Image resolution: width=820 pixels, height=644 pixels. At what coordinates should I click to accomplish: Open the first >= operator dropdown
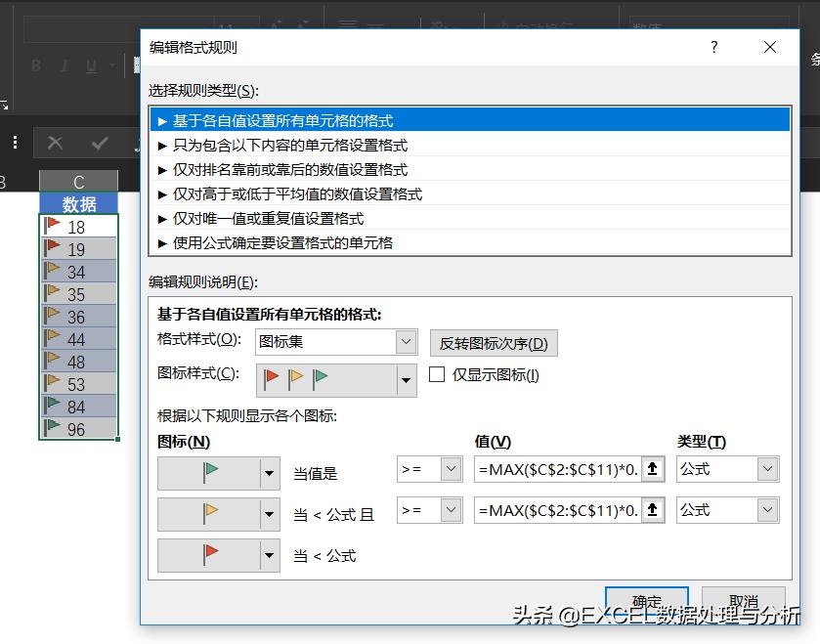[x=452, y=469]
